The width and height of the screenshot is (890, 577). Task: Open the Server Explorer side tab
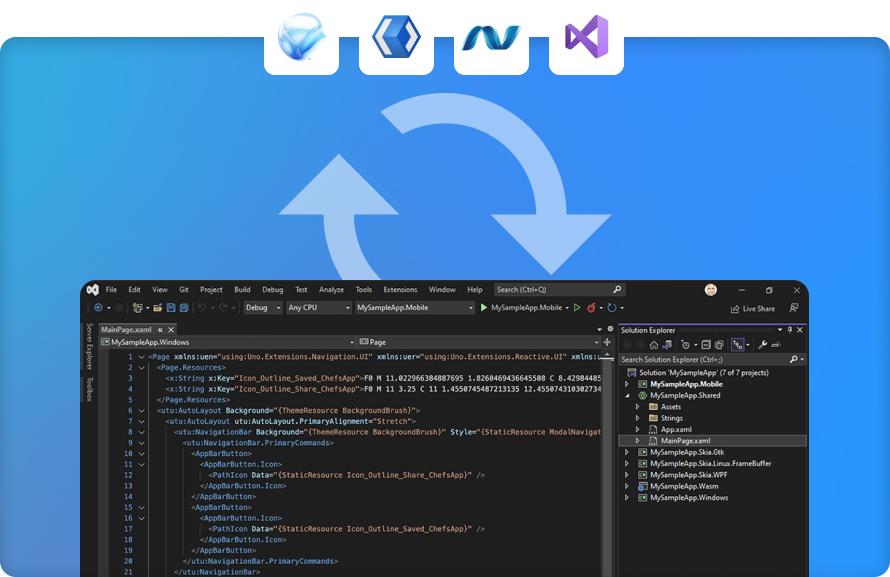(x=89, y=346)
